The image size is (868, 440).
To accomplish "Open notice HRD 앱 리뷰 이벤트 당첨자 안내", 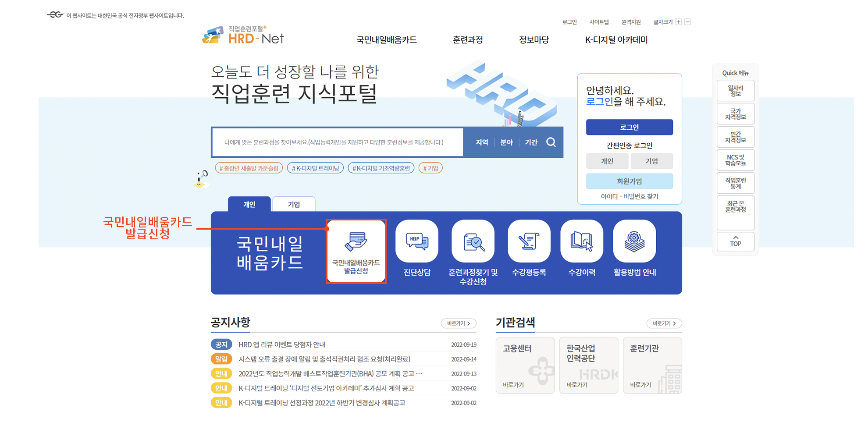I will 282,344.
